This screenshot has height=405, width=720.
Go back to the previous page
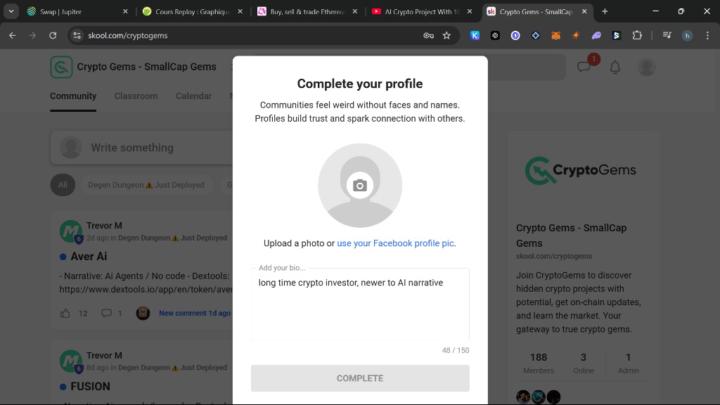tap(12, 35)
